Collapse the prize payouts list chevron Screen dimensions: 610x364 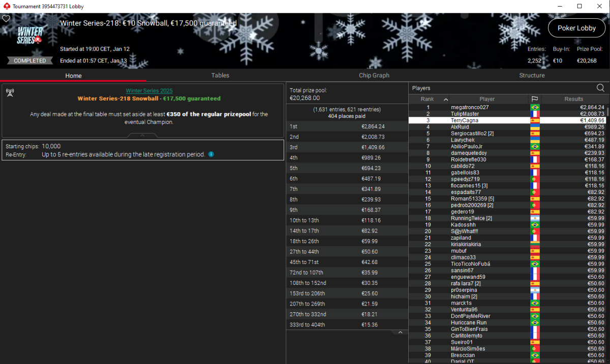click(x=400, y=333)
